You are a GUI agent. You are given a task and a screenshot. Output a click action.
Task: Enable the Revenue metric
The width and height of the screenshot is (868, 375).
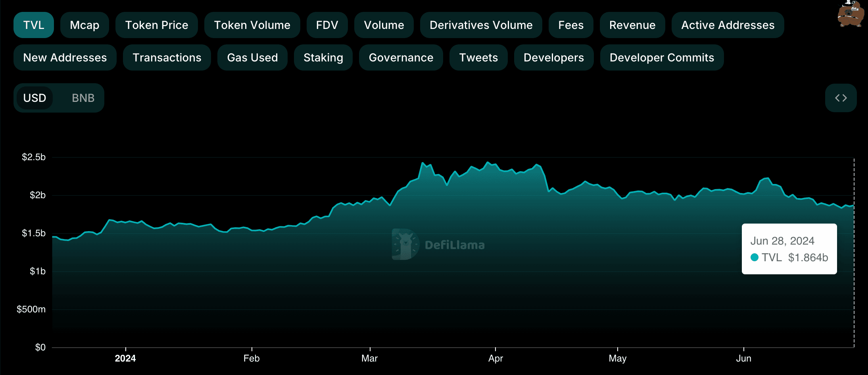632,25
